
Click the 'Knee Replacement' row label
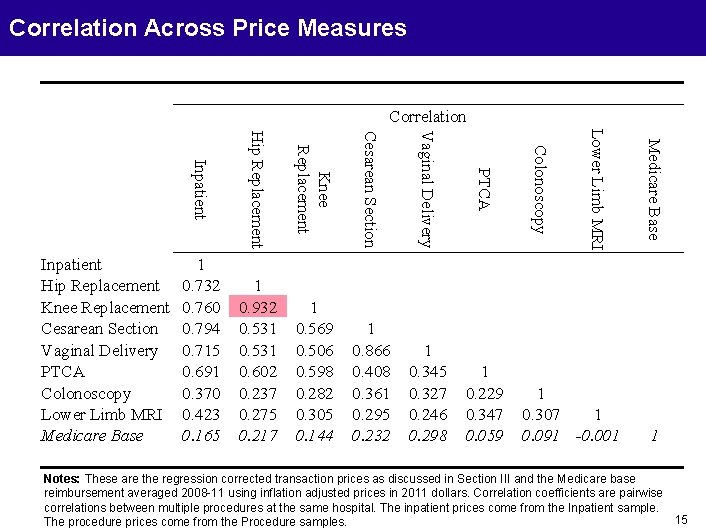coord(105,307)
